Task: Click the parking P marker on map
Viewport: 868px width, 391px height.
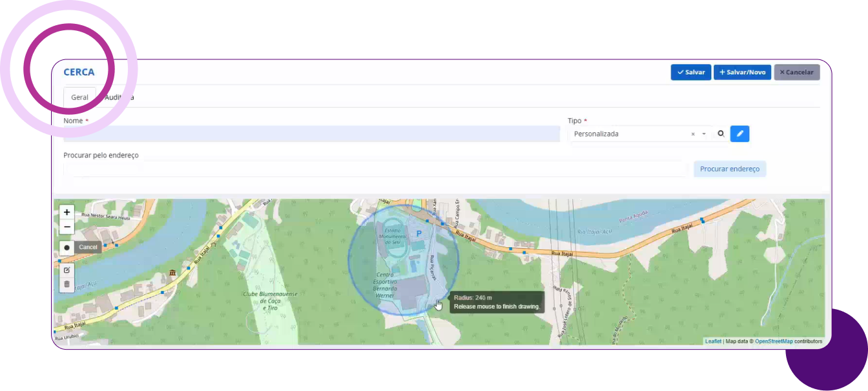Action: tap(418, 234)
